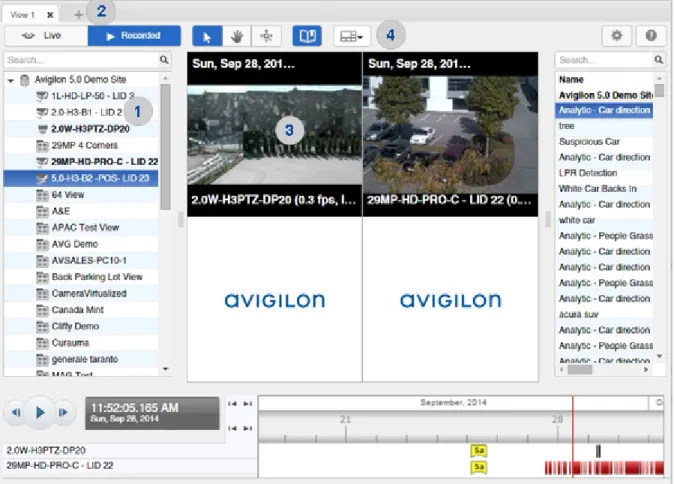The image size is (674, 484).
Task: Select the 29MP-HD-PRO-C - LID 22 timeline label
Action: pyautogui.click(x=60, y=466)
